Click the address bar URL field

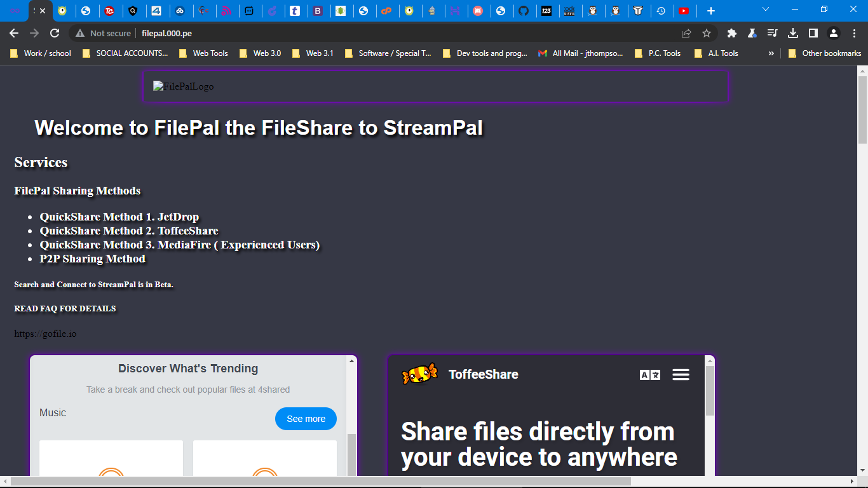coord(407,33)
